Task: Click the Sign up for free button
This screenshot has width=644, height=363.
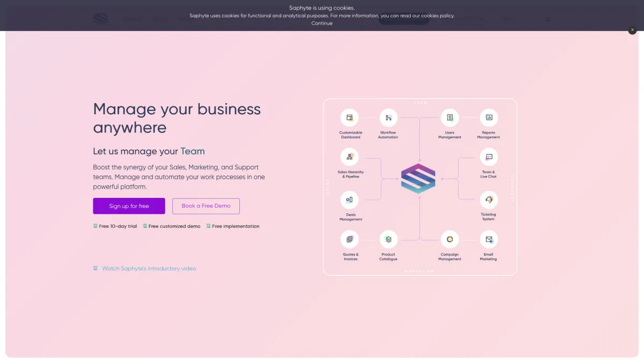Action: [x=129, y=206]
